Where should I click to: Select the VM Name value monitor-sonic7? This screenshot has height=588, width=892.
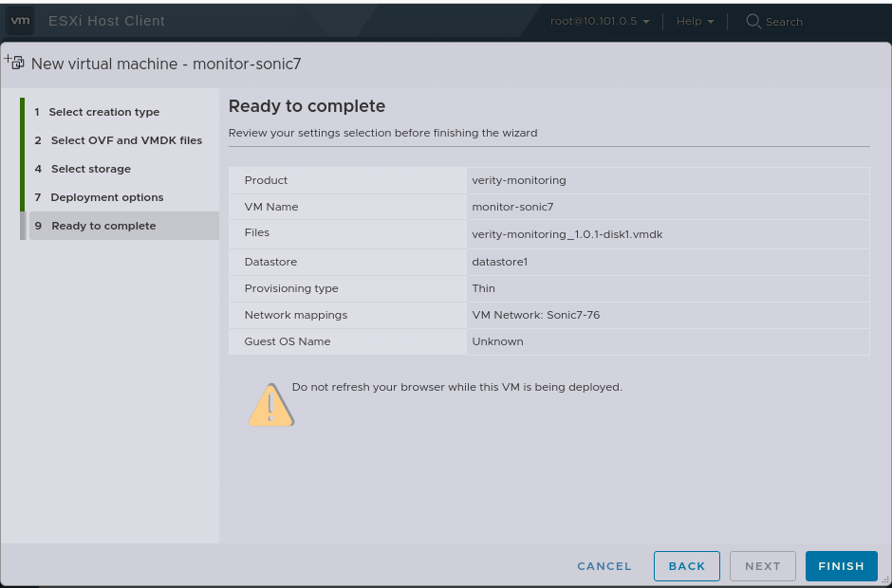click(512, 207)
